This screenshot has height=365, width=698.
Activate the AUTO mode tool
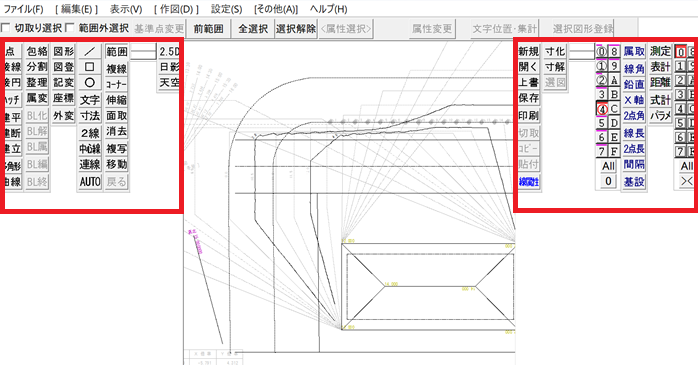(90, 182)
